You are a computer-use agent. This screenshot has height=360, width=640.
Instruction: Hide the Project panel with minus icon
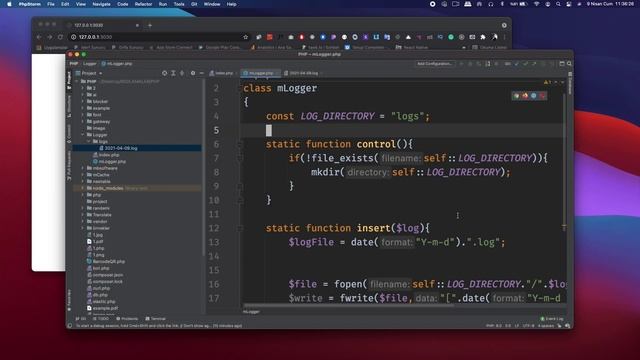[x=202, y=73]
